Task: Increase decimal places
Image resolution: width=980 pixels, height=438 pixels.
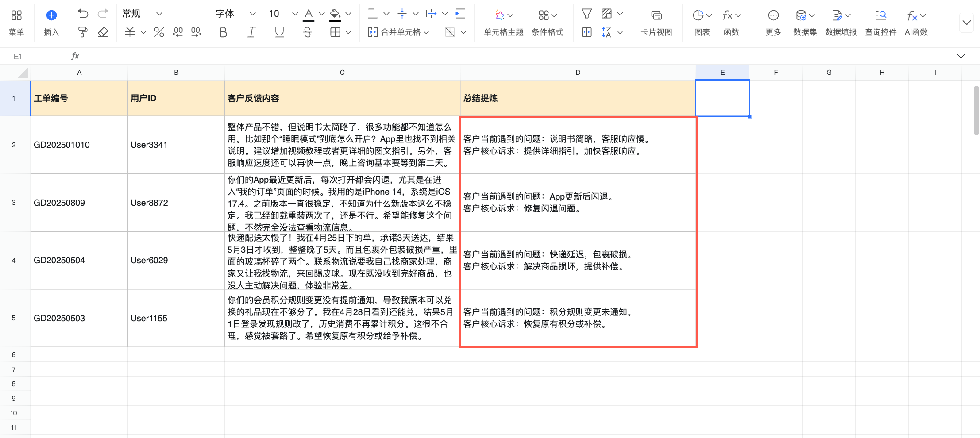Action: (x=196, y=32)
